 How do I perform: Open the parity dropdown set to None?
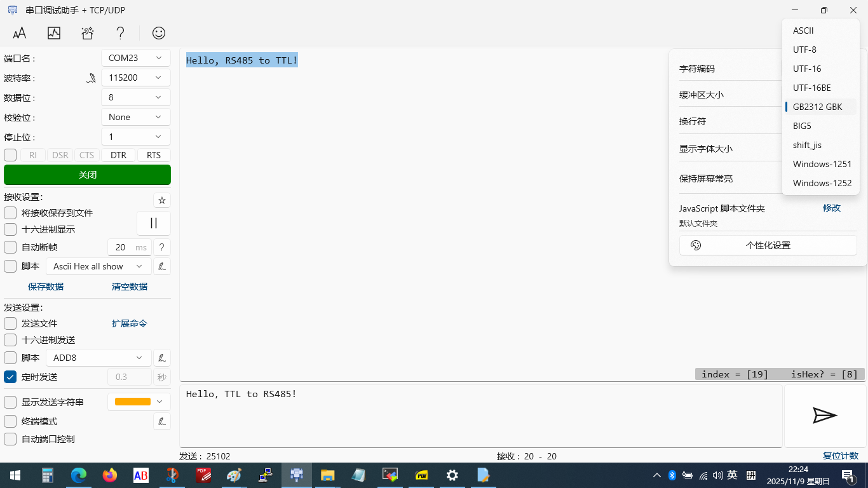coord(136,117)
